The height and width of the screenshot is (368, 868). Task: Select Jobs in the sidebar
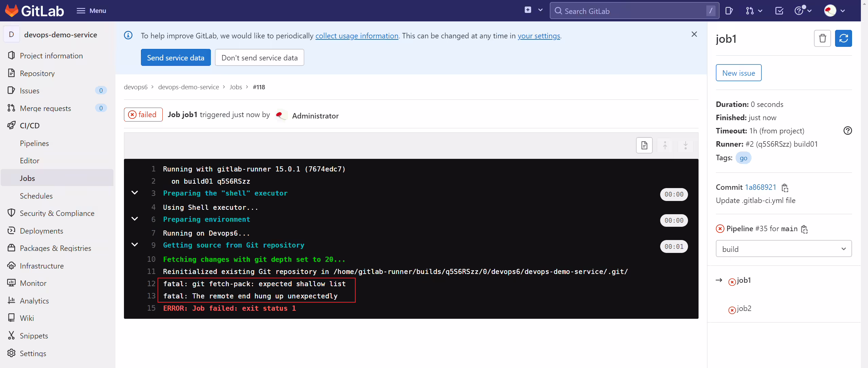click(57, 178)
